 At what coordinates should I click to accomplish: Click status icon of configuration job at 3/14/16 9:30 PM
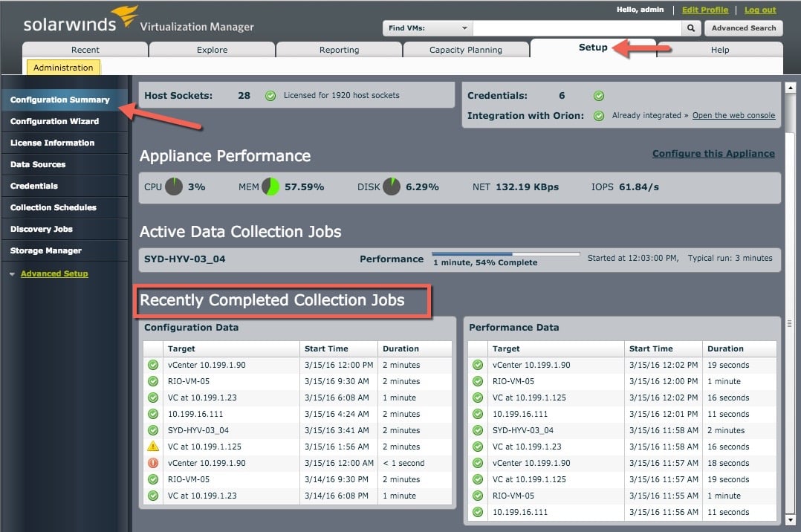pos(153,479)
